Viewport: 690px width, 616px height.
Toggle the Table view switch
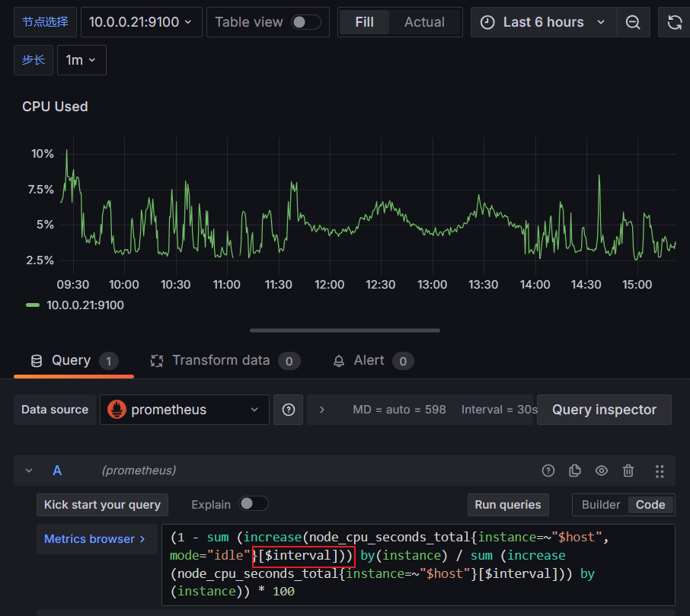pyautogui.click(x=306, y=22)
